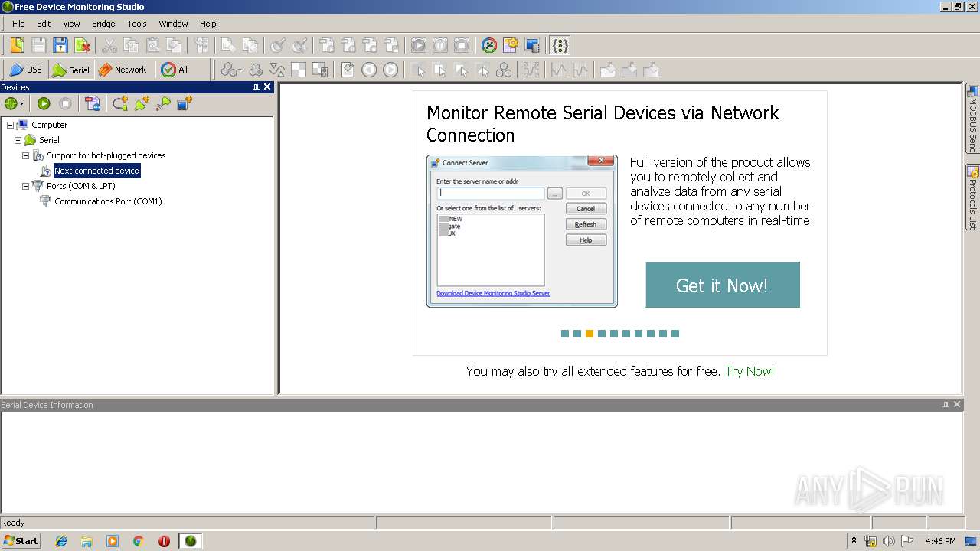This screenshot has width=980, height=551.
Task: Toggle the USB device filter
Action: pyautogui.click(x=25, y=70)
